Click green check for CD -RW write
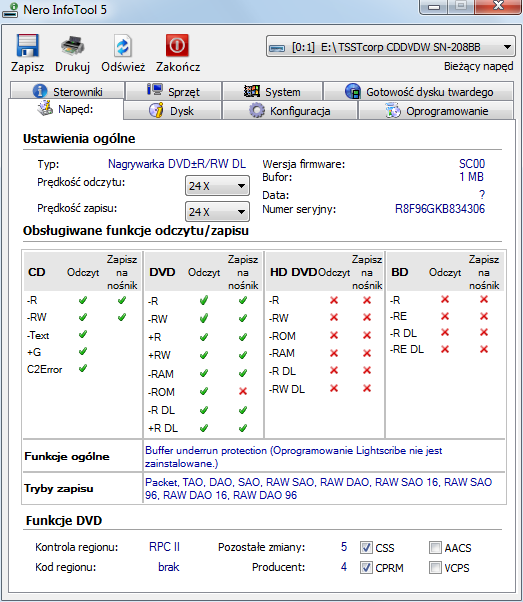The height and width of the screenshot is (602, 523). (122, 317)
